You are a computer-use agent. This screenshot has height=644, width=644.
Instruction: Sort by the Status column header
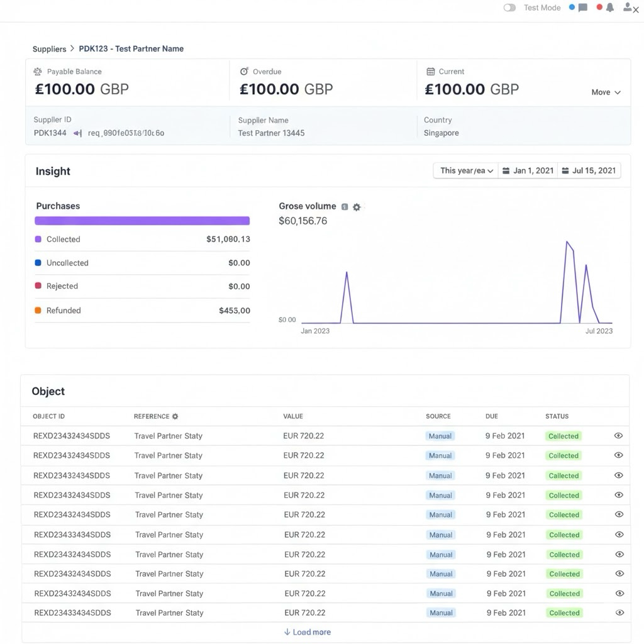pos(557,416)
